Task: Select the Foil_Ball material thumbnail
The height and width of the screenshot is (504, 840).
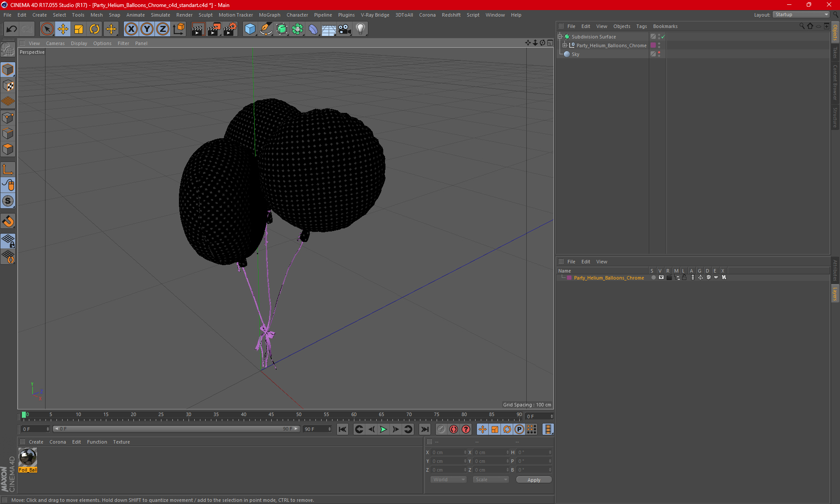Action: [x=28, y=458]
